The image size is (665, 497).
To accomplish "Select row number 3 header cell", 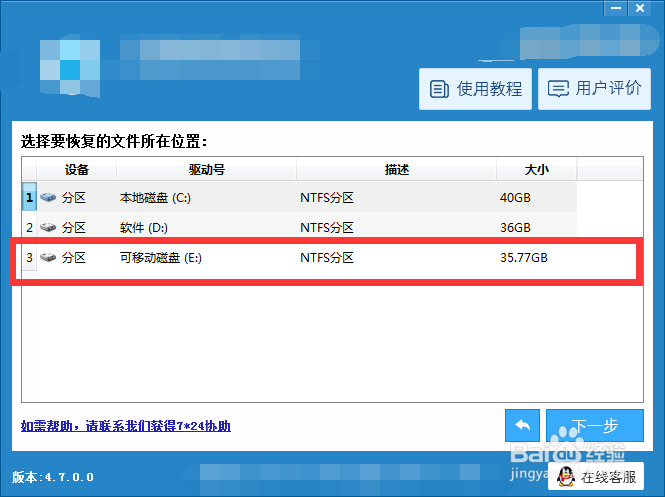I will [29, 257].
